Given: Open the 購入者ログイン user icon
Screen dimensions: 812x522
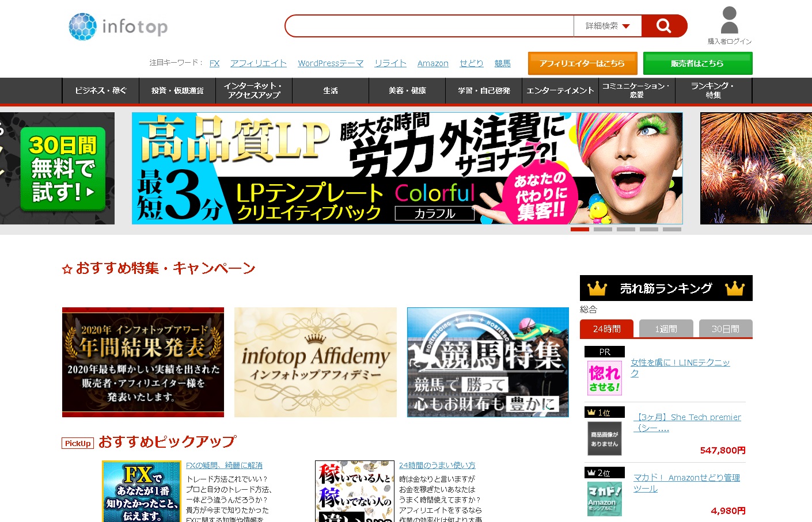Looking at the screenshot, I should click(729, 25).
